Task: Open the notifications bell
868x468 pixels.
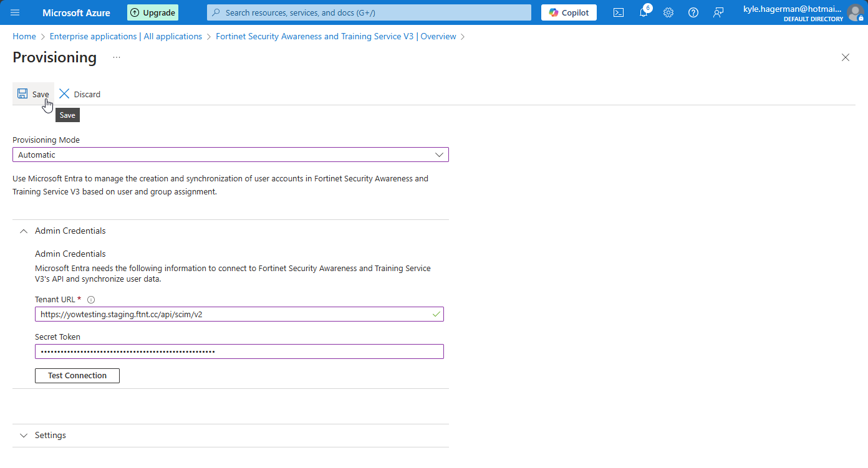Action: (x=644, y=12)
